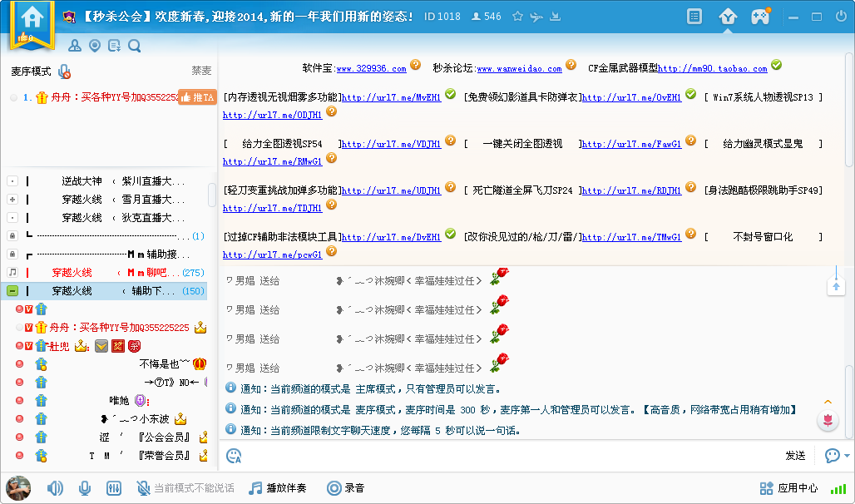Open the Y home app icon
Screen dimensions: 855x504
[728, 17]
